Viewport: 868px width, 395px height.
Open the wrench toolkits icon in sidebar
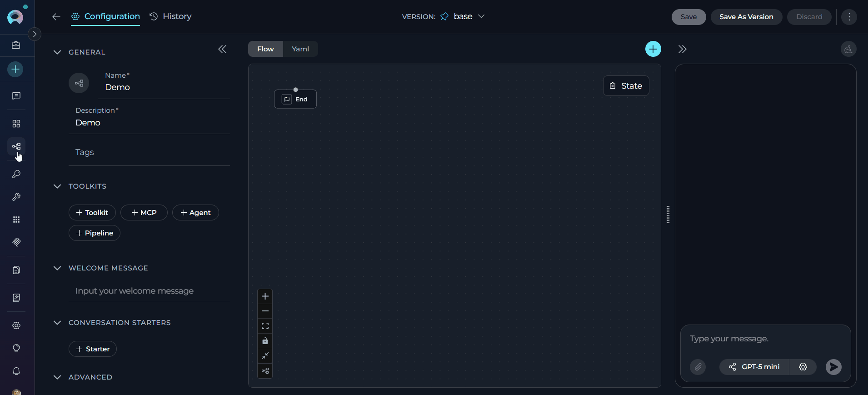[x=16, y=197]
